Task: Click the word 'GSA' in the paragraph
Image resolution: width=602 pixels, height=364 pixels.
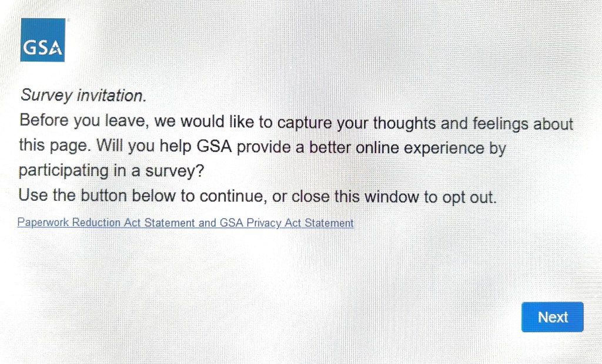Action: pyautogui.click(x=217, y=146)
